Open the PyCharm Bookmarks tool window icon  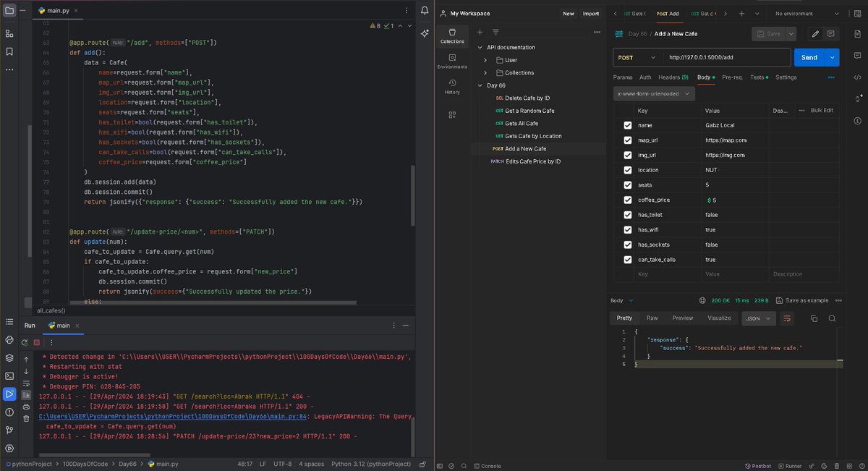(x=9, y=51)
